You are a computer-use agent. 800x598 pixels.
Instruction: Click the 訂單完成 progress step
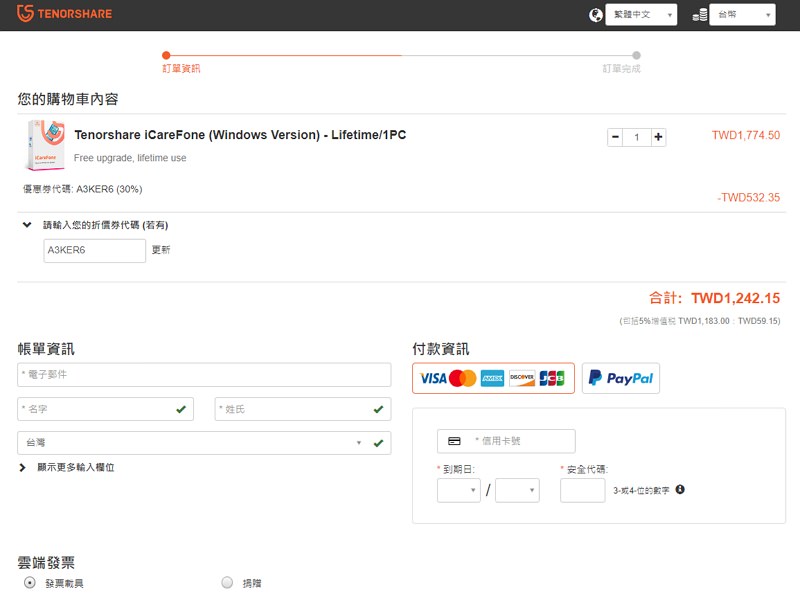click(x=621, y=68)
